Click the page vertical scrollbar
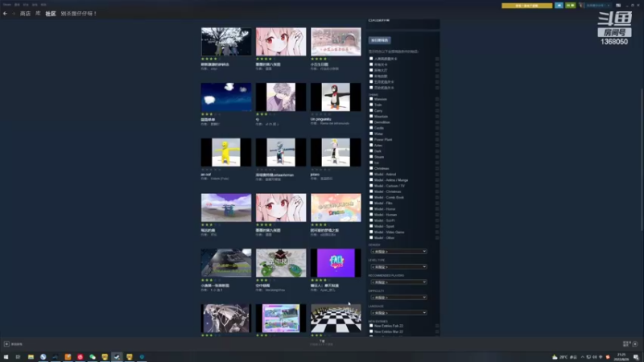Viewport: 644px width, 362px height. tap(642, 160)
